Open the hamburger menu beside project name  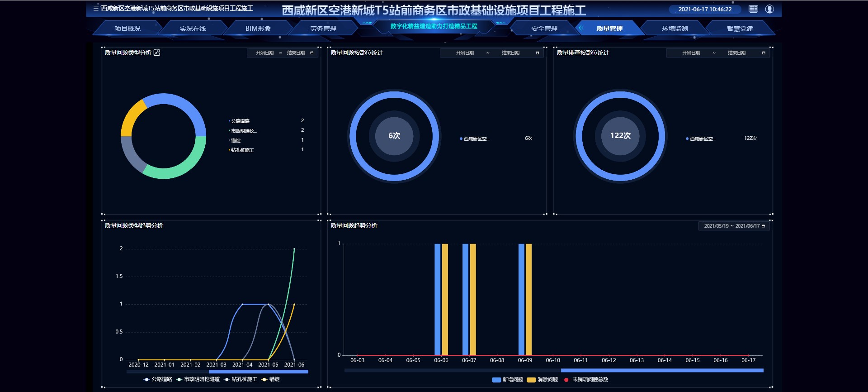[x=95, y=9]
